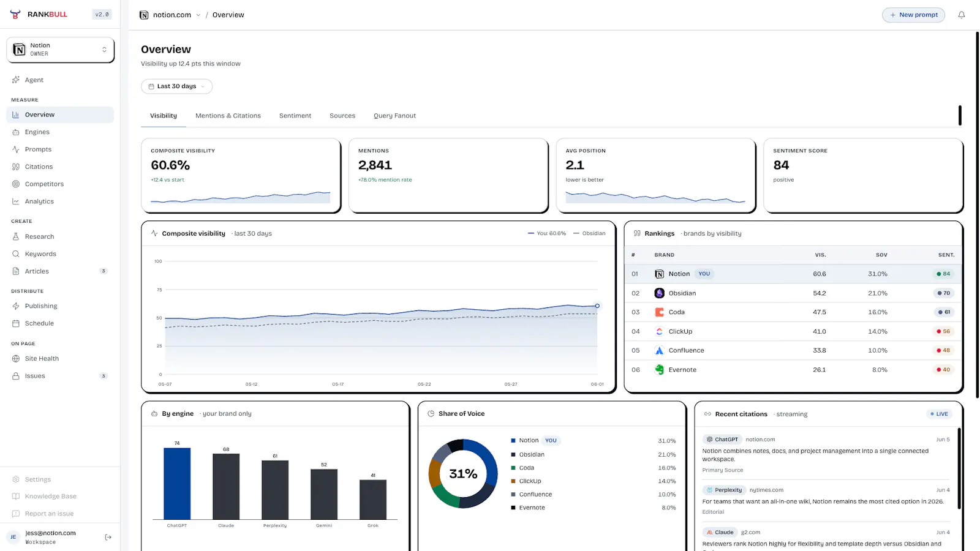Open Engines via its robot icon
Screen dimensions: 980x551
pos(16,132)
